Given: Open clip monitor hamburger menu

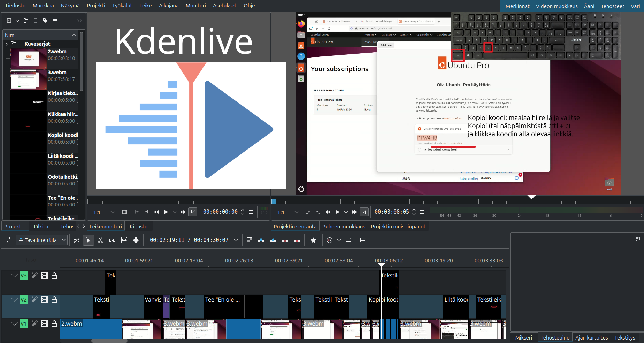Looking at the screenshot, I should [x=251, y=212].
